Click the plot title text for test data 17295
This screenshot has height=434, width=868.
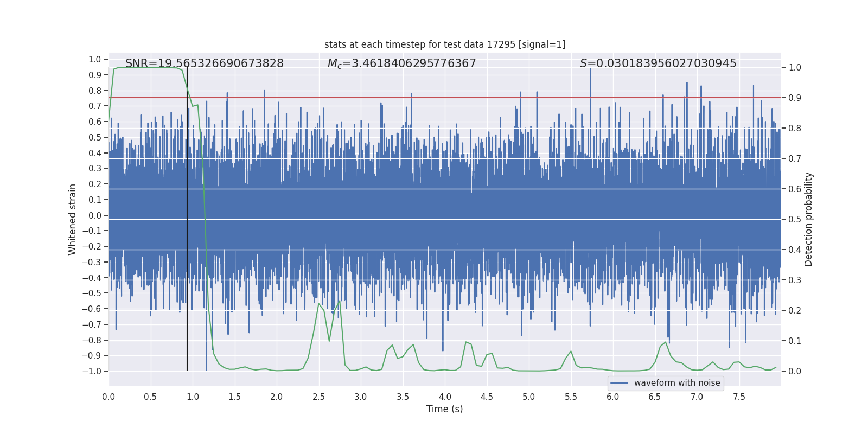click(x=445, y=44)
